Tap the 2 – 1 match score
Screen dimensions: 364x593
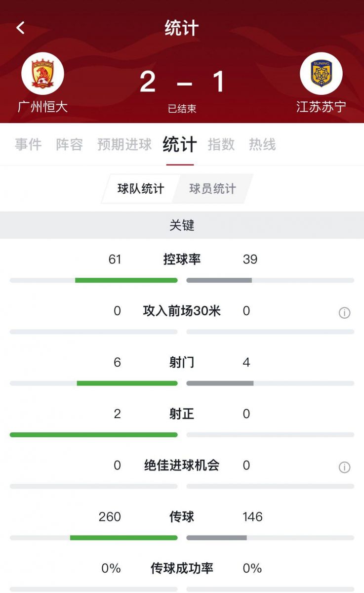pyautogui.click(x=182, y=82)
